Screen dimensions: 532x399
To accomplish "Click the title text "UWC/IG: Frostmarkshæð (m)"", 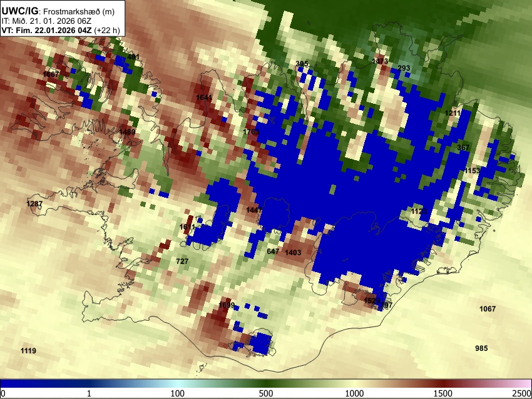I will (x=58, y=11).
